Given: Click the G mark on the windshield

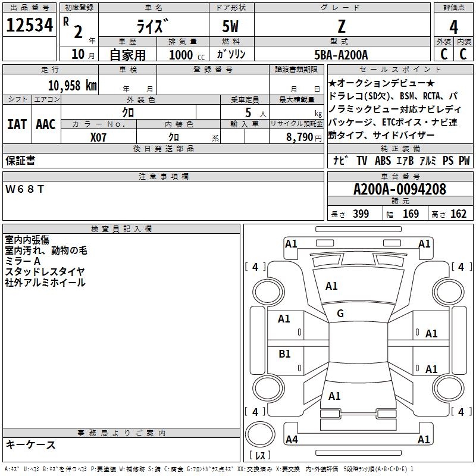Looking at the screenshot, I should tap(340, 314).
